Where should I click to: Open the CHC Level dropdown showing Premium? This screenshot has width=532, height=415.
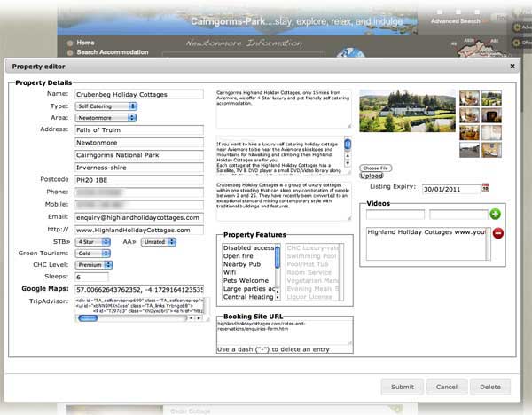tap(94, 265)
